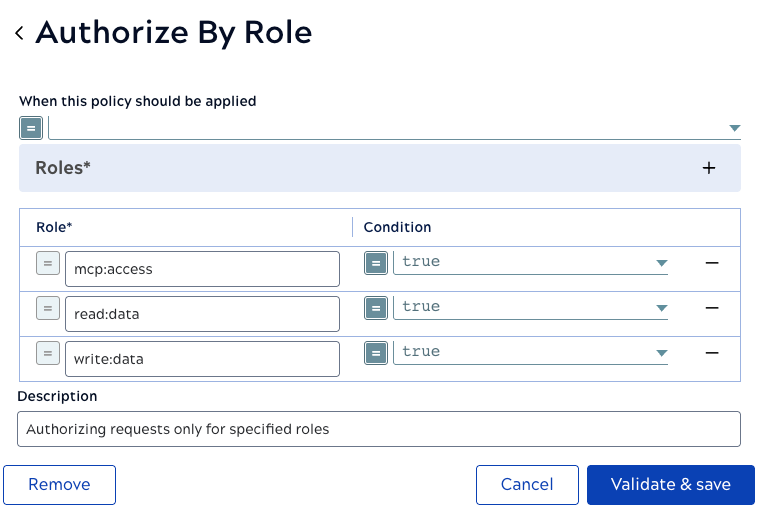The width and height of the screenshot is (774, 519).
Task: Toggle expression mode for mcp:access condition
Action: point(376,263)
